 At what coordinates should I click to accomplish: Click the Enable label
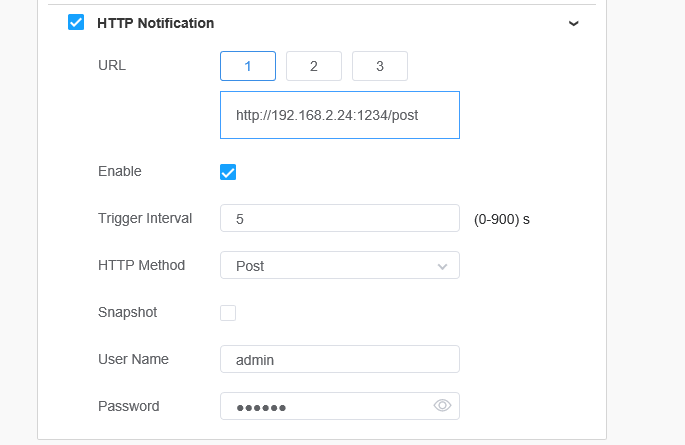120,171
